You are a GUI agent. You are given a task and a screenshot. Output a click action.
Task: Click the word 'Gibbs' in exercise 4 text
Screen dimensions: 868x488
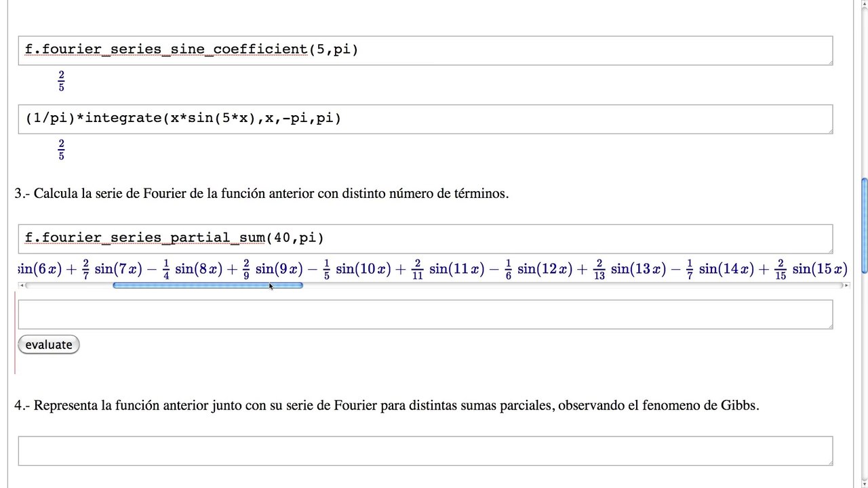click(x=738, y=406)
